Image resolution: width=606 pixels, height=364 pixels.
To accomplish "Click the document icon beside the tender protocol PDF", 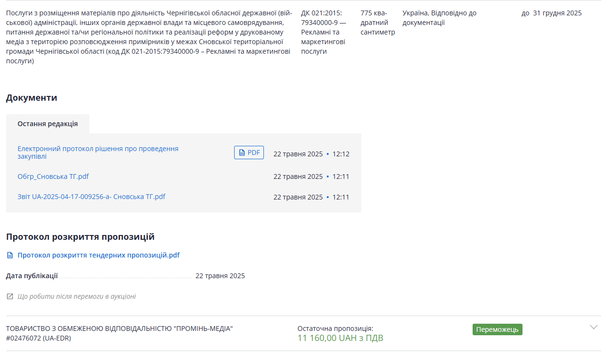I will 10,255.
